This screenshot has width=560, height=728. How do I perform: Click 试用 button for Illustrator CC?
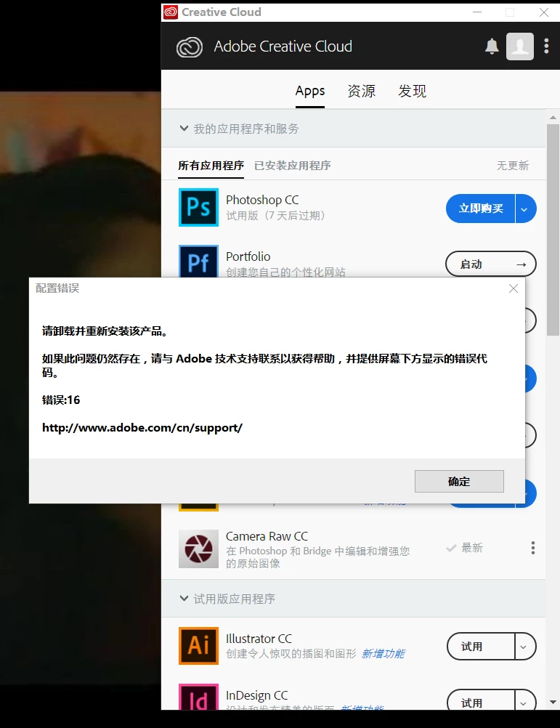[x=481, y=647]
